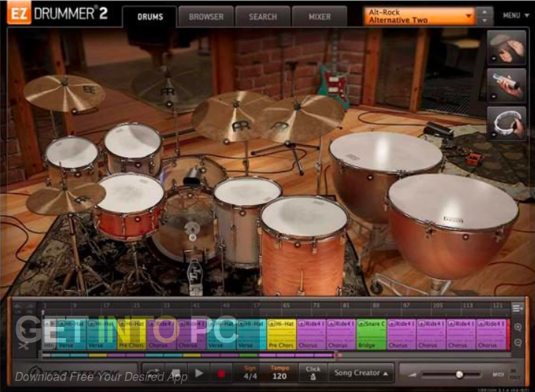Select the last purple Ride4 Chorus block
The image size is (535, 392).
pyautogui.click(x=491, y=334)
